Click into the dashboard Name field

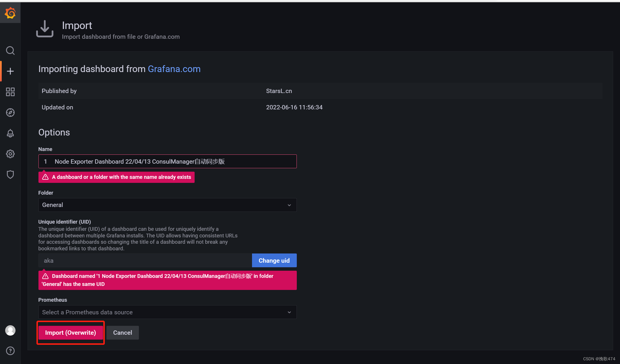(167, 161)
